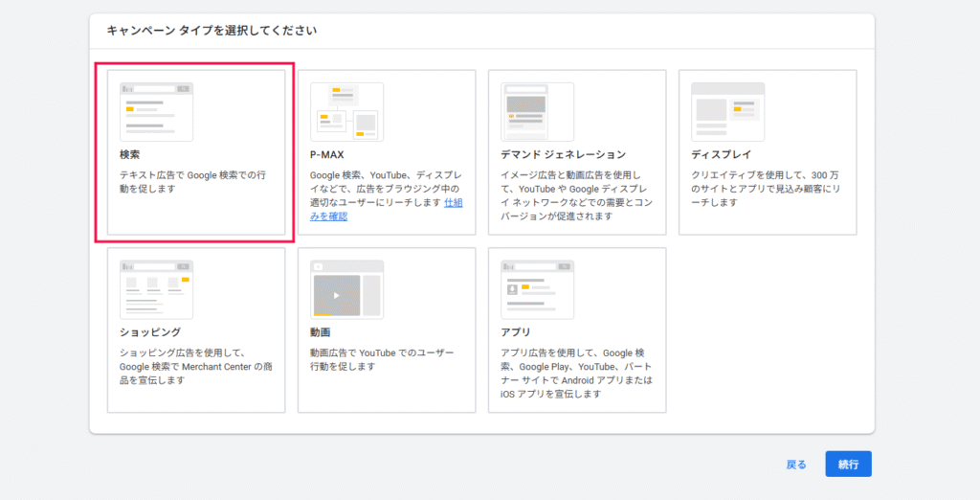Click the デマンド ジェネレーション illustration icon
The height and width of the screenshot is (500, 980).
click(x=538, y=112)
